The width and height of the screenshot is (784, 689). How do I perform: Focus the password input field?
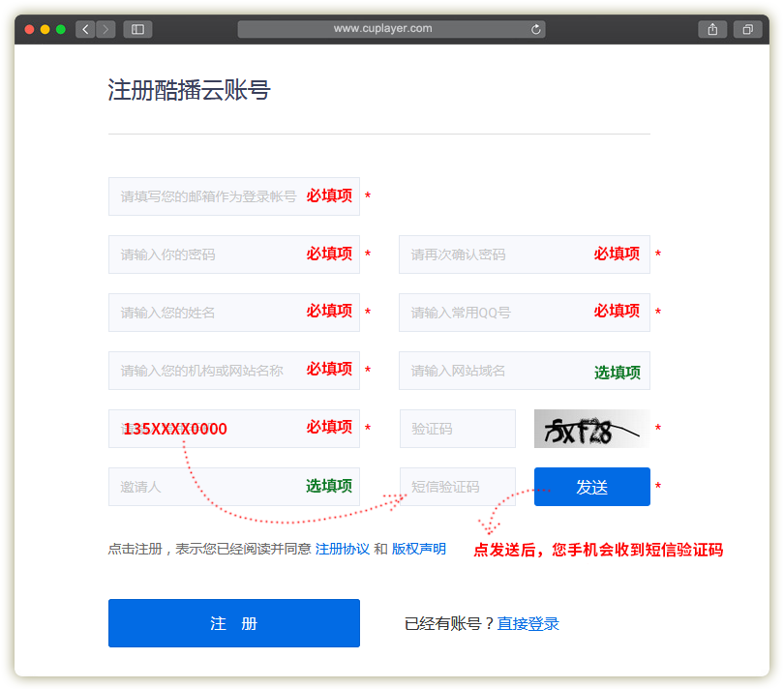pos(208,255)
